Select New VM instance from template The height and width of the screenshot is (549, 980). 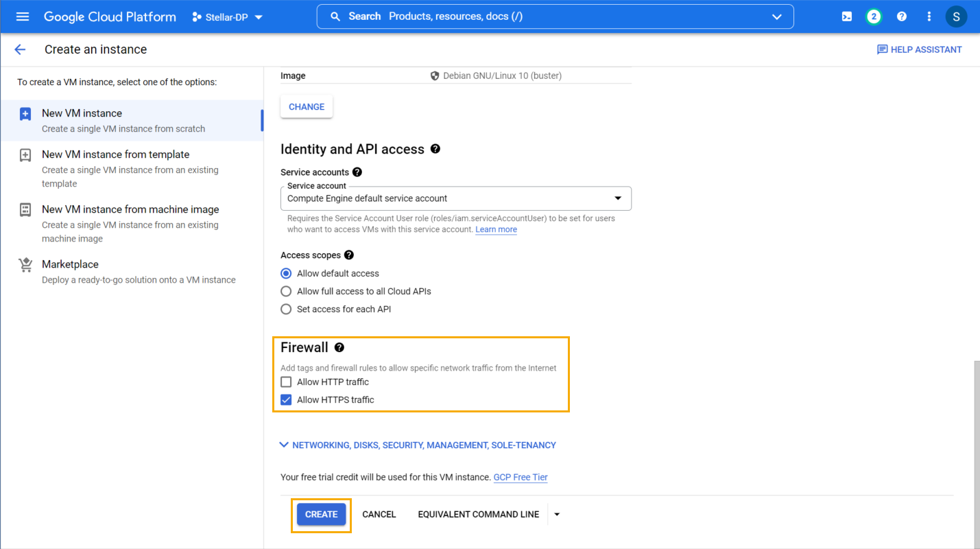click(x=115, y=155)
